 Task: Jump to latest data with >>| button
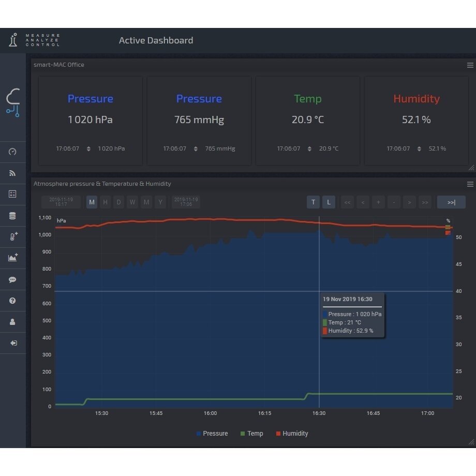[x=451, y=202]
